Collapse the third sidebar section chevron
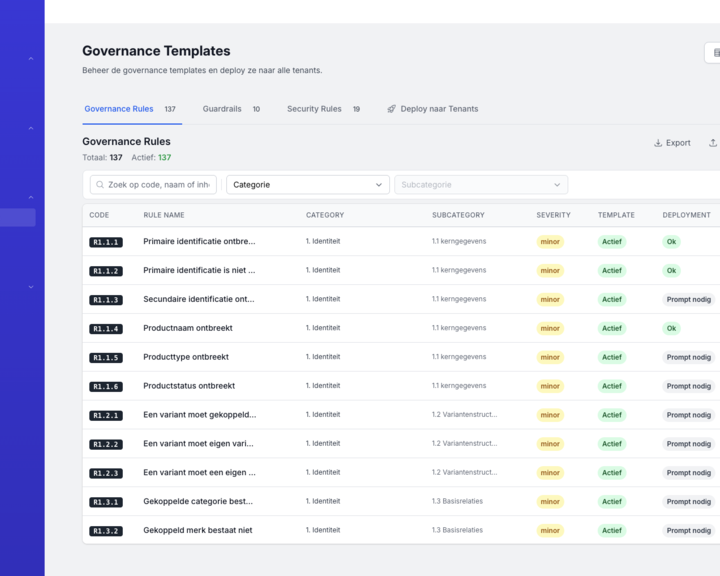This screenshot has height=576, width=720. tap(31, 198)
